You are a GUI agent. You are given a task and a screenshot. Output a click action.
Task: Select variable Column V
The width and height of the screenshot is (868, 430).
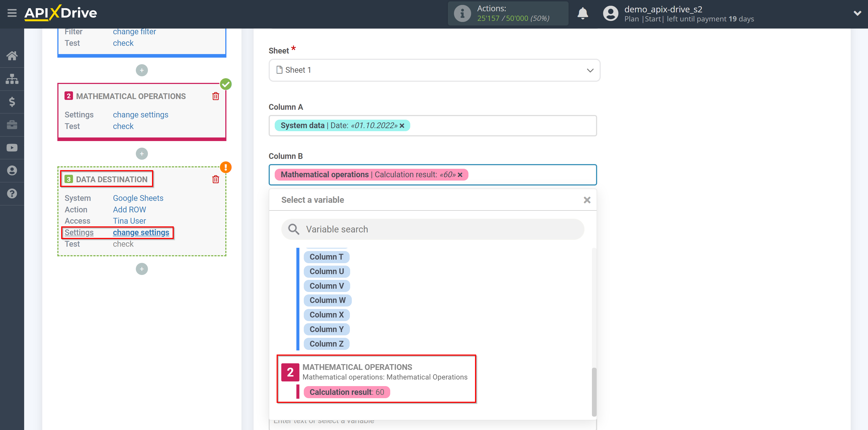[327, 286]
